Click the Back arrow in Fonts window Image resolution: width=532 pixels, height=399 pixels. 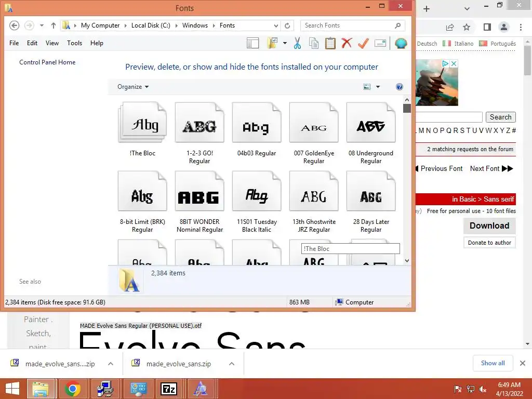14,25
